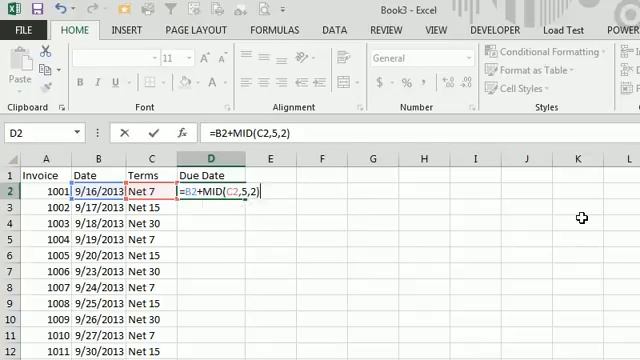Open the Customize Quick Access Toolbar arrow
The width and height of the screenshot is (640, 360).
coord(282,9)
